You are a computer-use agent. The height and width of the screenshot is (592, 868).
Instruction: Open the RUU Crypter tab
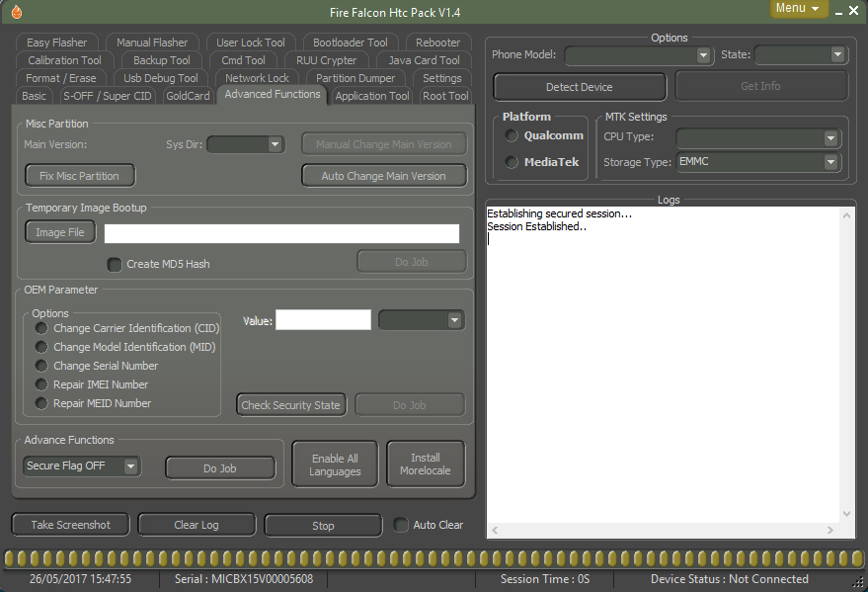326,60
